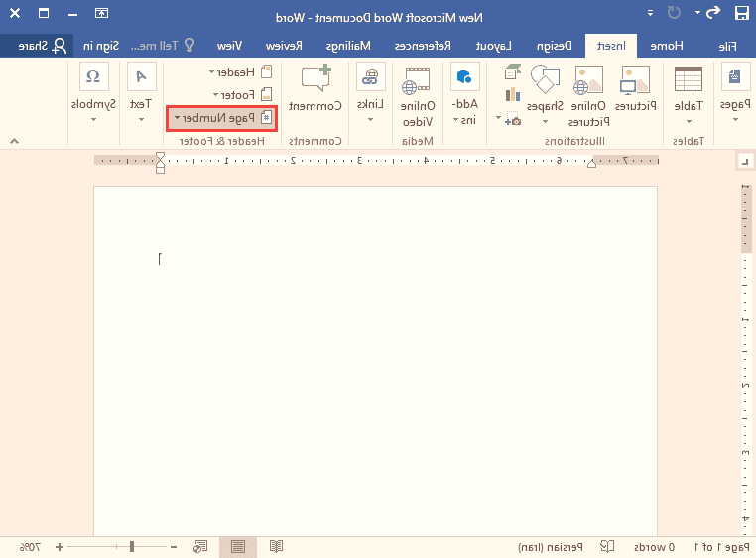Click the Redo/Repeat icon
Screen dimensions: 756x558
674,13
